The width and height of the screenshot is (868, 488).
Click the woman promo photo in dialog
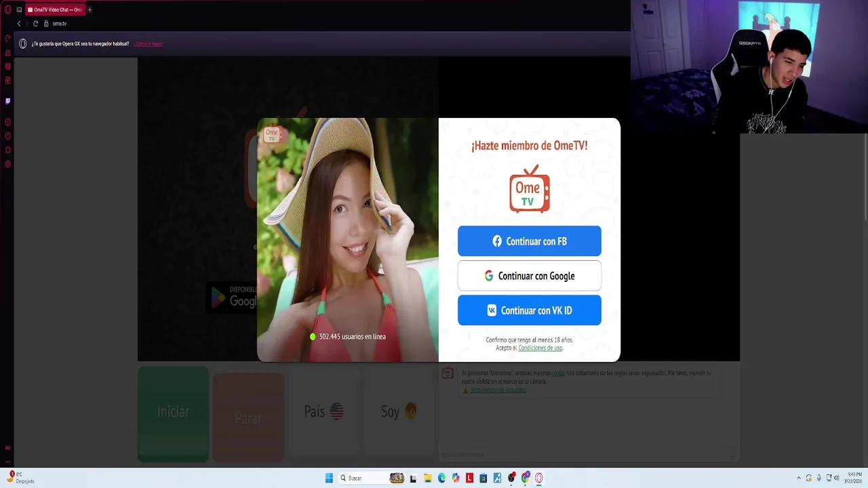[348, 240]
